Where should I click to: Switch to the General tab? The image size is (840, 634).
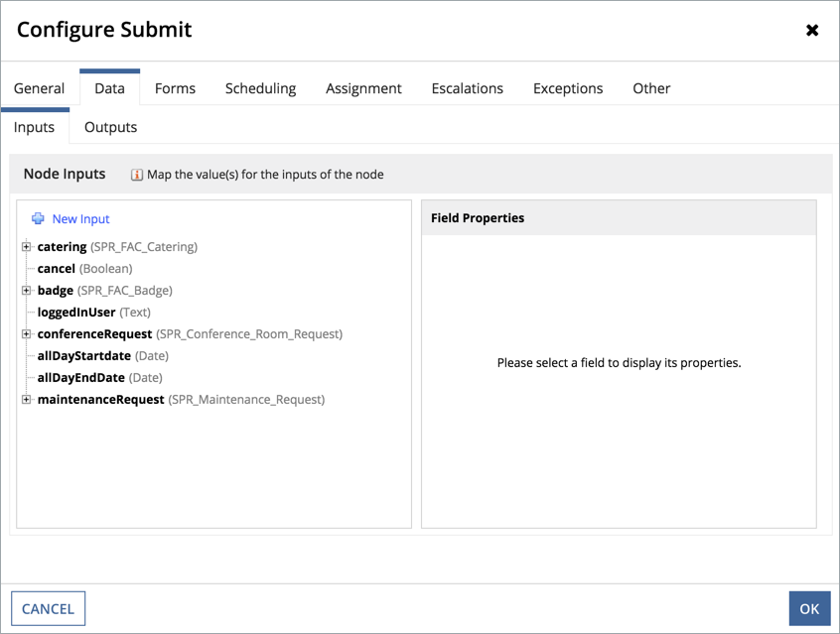point(39,88)
